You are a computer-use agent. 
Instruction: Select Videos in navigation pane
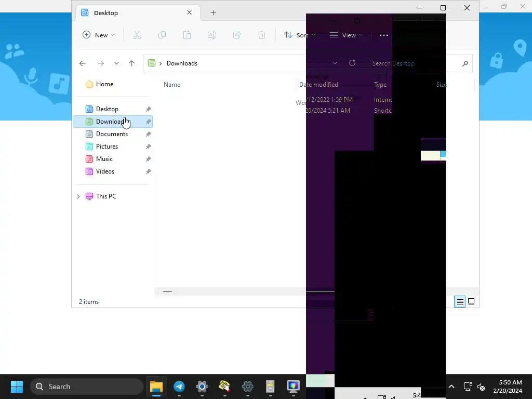click(x=105, y=171)
